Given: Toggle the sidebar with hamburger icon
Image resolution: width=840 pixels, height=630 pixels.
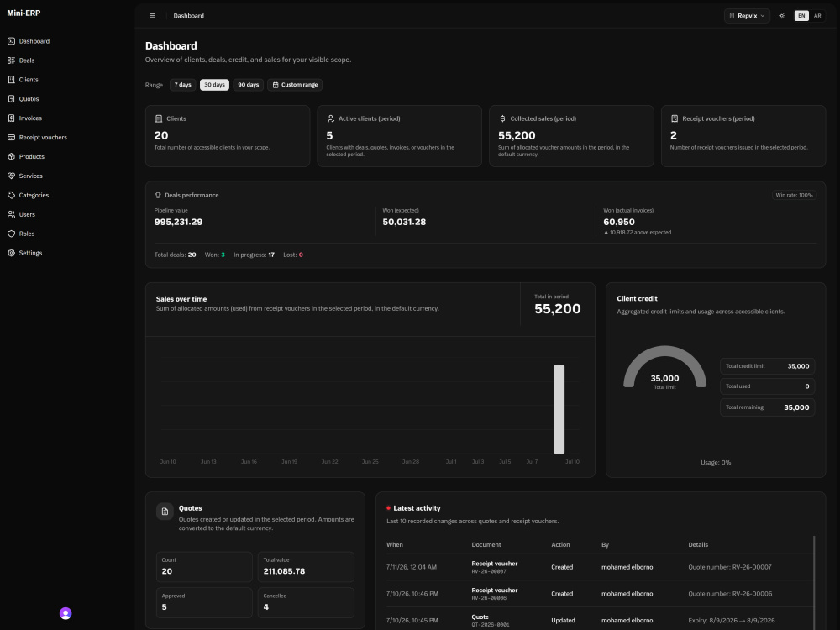Looking at the screenshot, I should [152, 16].
